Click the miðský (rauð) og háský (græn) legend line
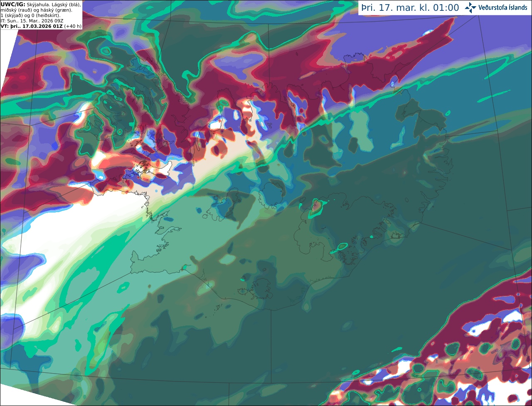Viewport: 532px width, 406px height. coord(36,10)
